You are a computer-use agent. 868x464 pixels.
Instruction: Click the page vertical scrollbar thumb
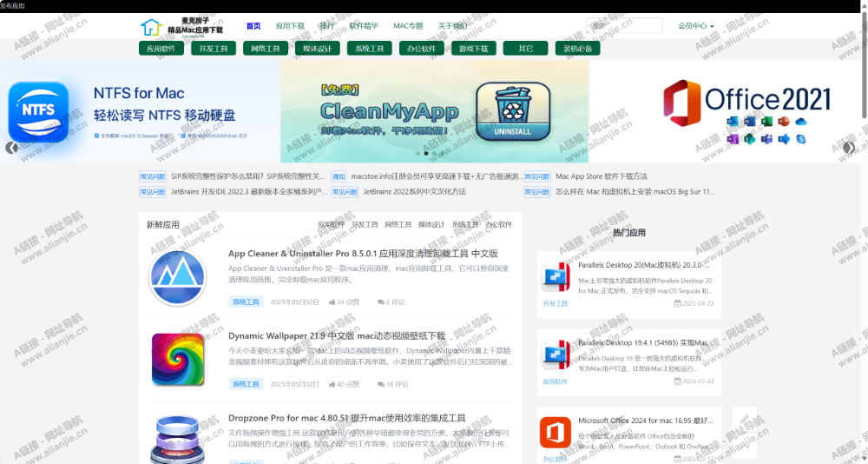click(865, 63)
